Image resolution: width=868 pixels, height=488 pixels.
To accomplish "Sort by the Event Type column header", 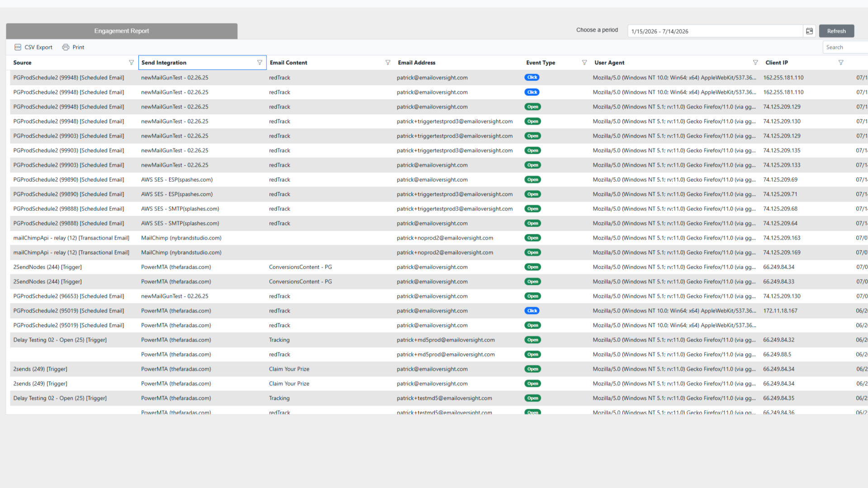I will pyautogui.click(x=541, y=62).
